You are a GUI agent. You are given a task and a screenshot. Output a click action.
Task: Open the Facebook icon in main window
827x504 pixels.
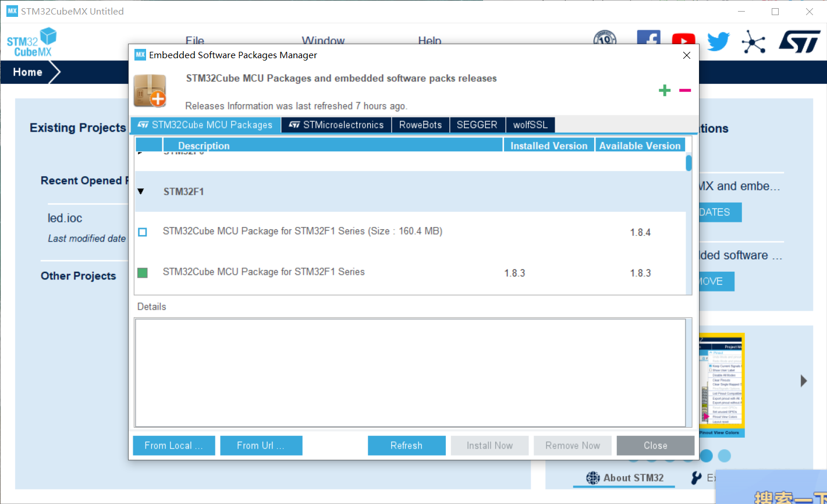click(x=648, y=38)
